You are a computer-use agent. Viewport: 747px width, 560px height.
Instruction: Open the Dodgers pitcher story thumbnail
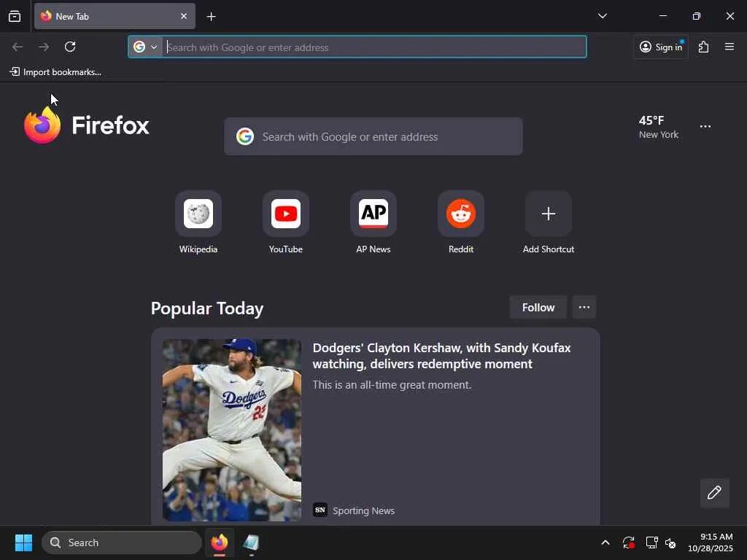coord(232,429)
